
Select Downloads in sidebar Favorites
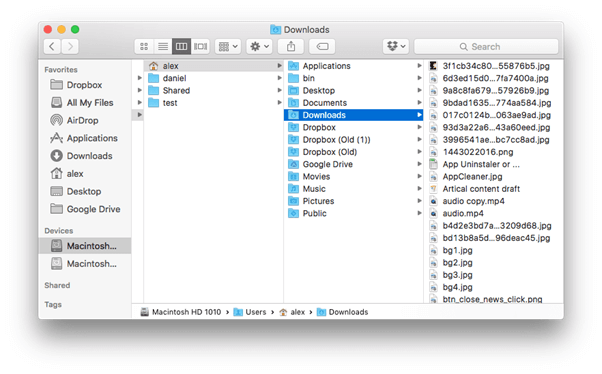[84, 156]
